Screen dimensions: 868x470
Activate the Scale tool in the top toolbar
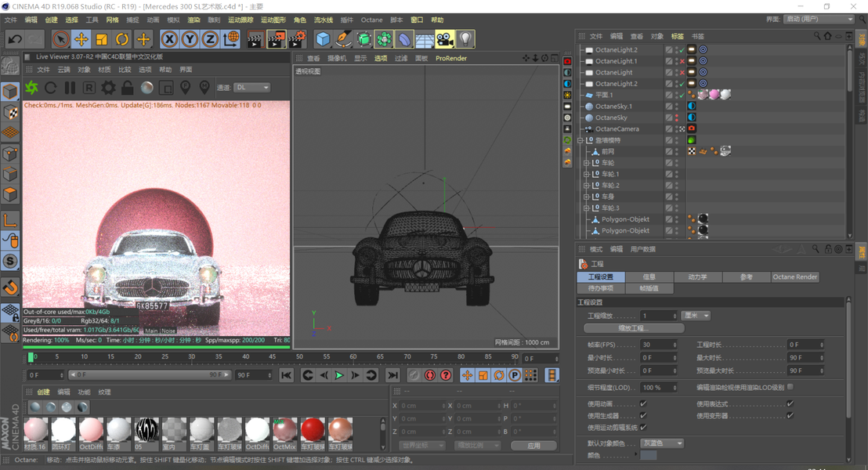coord(101,39)
